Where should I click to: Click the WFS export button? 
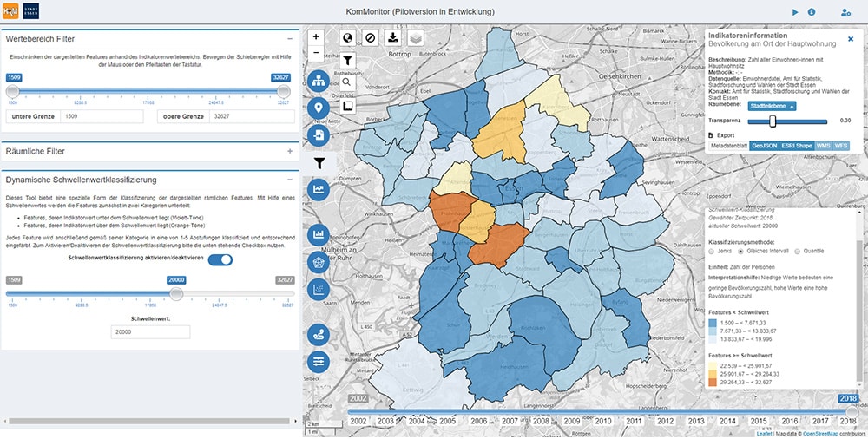click(x=841, y=146)
